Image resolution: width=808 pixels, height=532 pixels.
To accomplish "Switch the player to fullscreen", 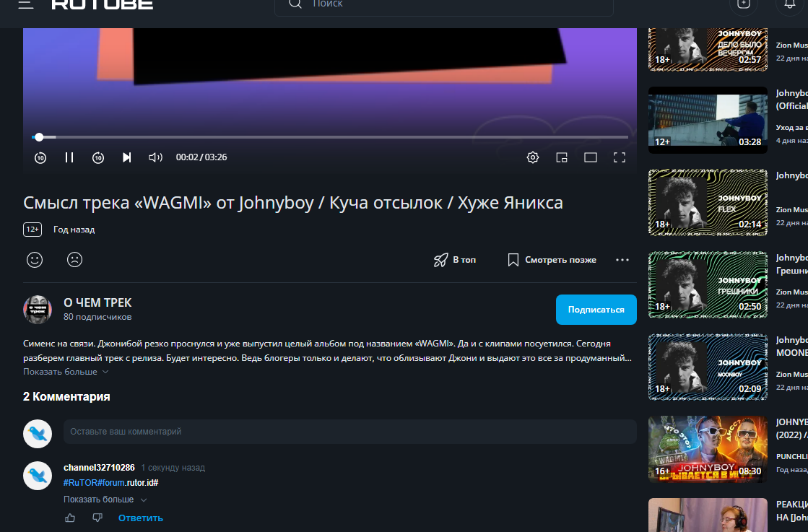I will 620,157.
